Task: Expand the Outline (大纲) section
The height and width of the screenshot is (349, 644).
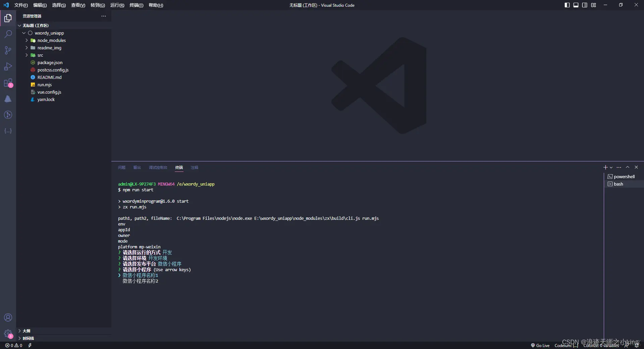Action: pos(64,331)
